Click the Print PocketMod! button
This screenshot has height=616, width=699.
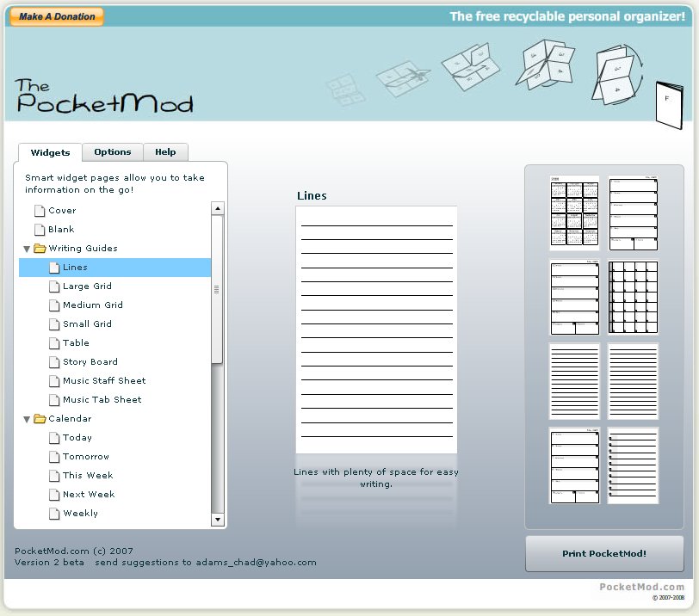[x=604, y=554]
